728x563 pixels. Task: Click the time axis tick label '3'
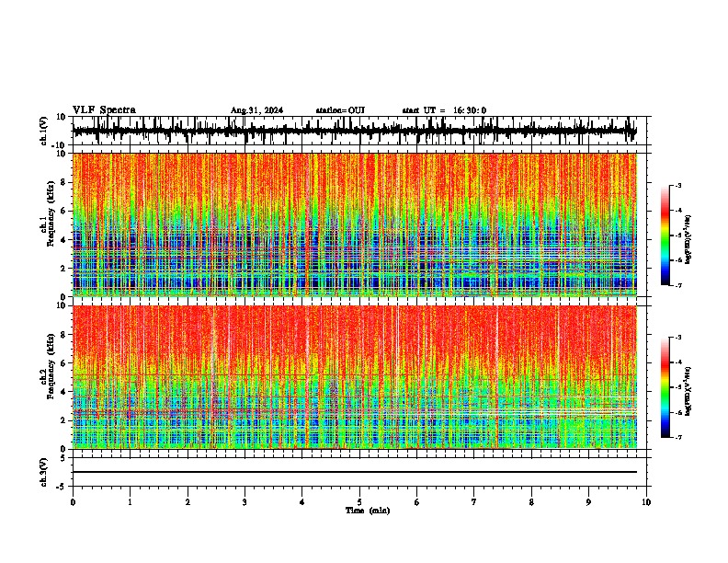point(245,502)
